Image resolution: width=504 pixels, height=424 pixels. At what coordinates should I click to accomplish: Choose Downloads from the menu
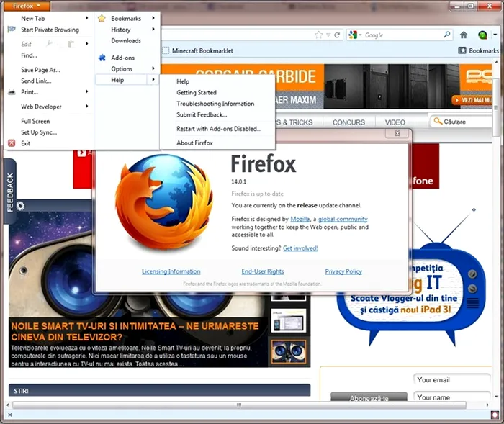point(127,40)
